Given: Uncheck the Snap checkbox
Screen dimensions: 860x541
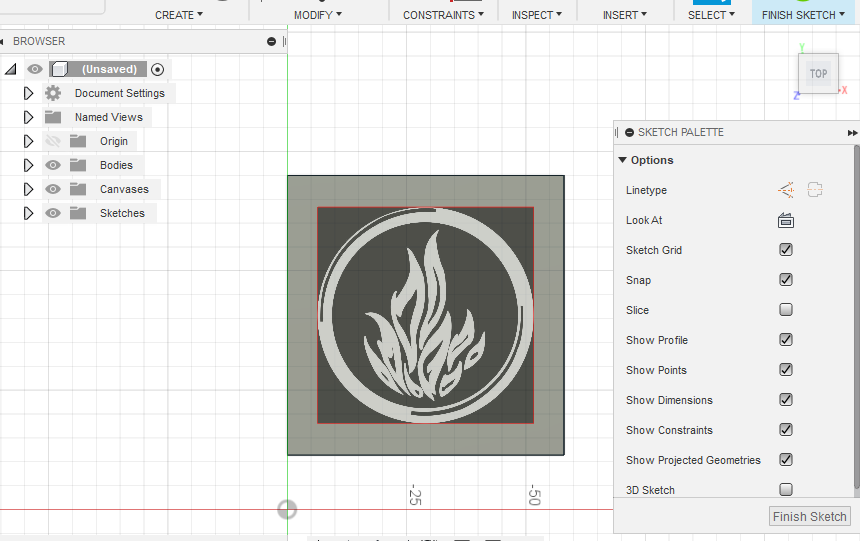Looking at the screenshot, I should 786,280.
